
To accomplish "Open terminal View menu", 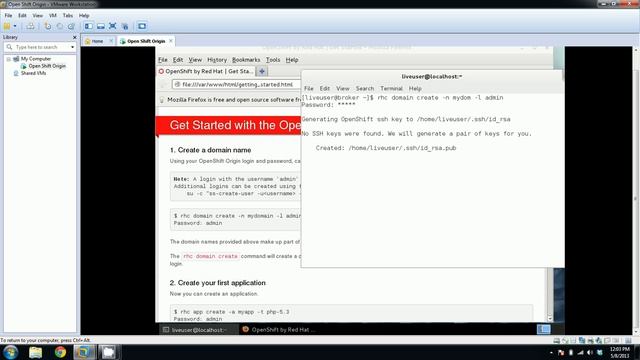I will click(342, 88).
